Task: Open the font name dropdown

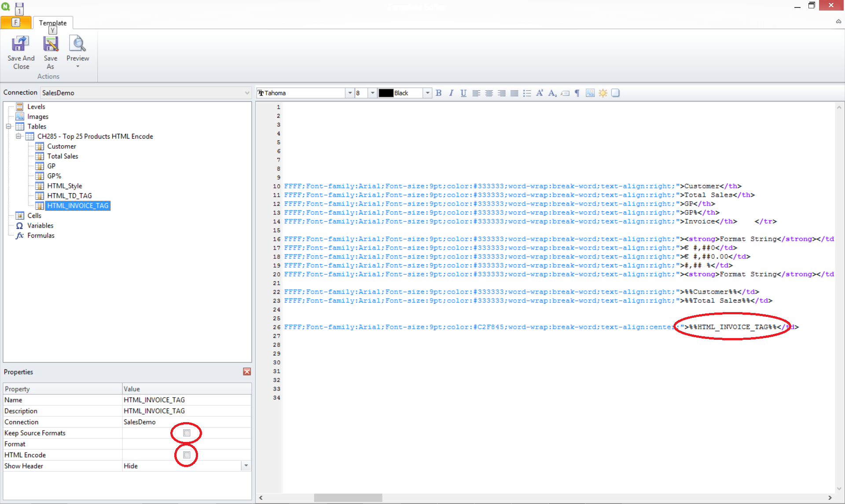Action: pyautogui.click(x=350, y=93)
